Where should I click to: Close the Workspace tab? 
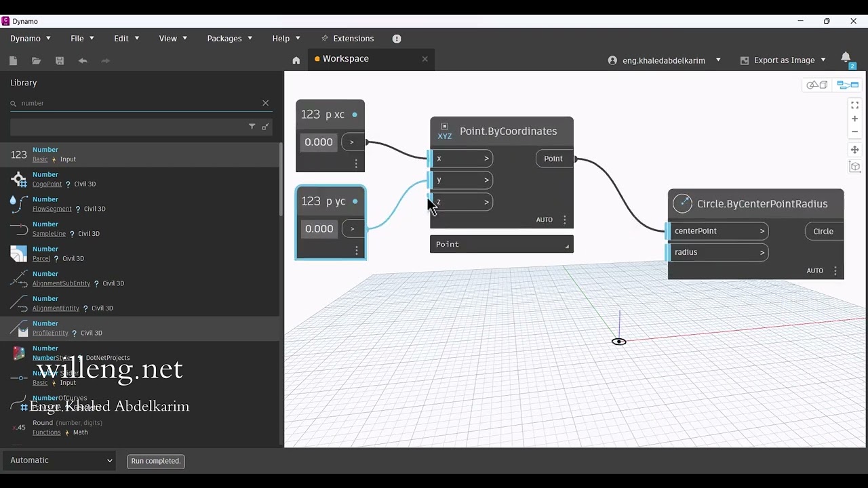(x=425, y=59)
